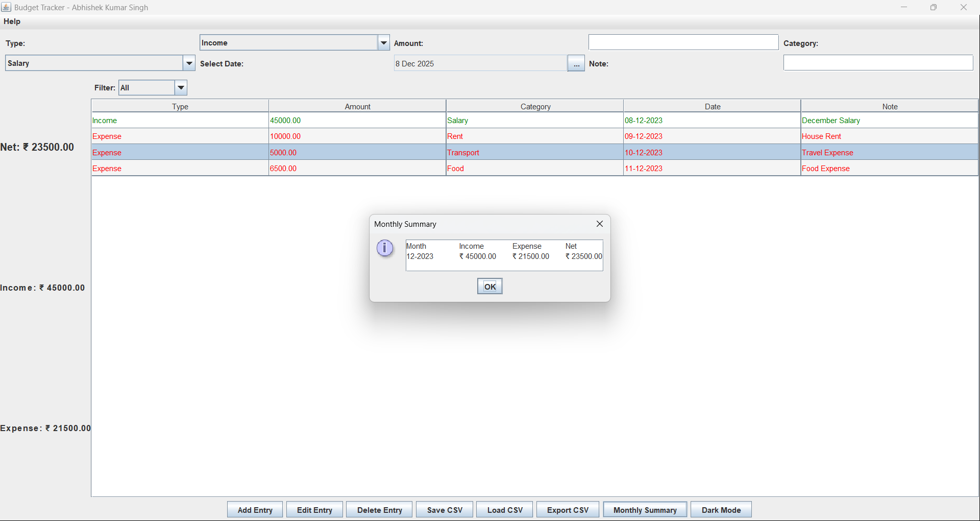This screenshot has width=980, height=521.
Task: Select the House Rent note cell
Action: click(x=890, y=136)
